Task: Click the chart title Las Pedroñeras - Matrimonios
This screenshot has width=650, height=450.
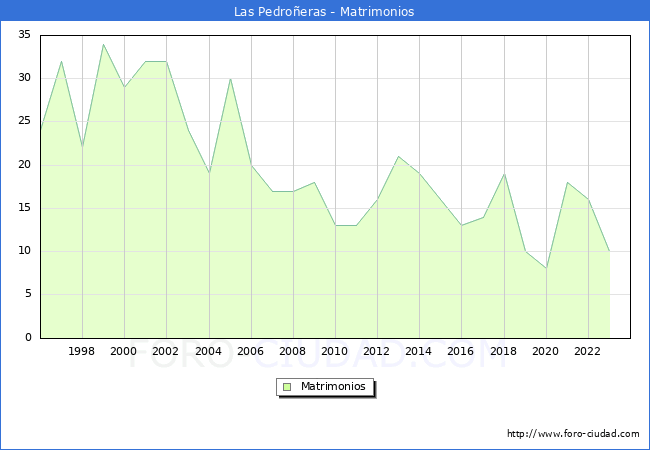Action: point(324,12)
